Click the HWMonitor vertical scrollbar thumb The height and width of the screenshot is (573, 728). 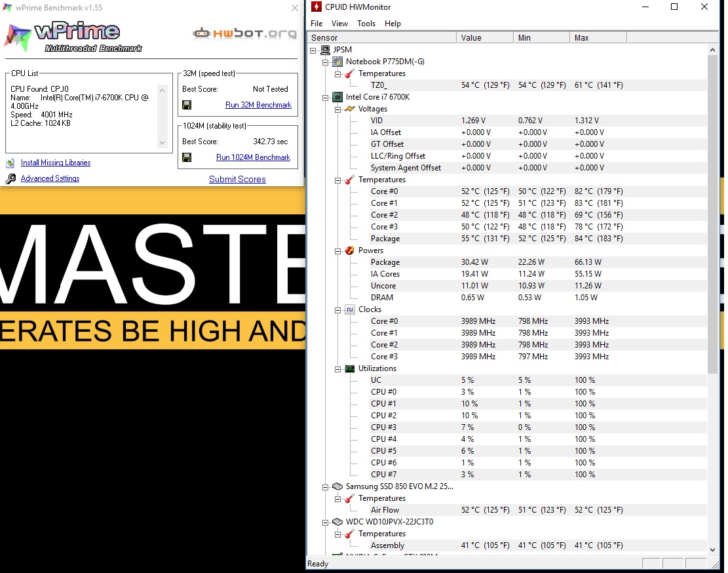[x=713, y=214]
